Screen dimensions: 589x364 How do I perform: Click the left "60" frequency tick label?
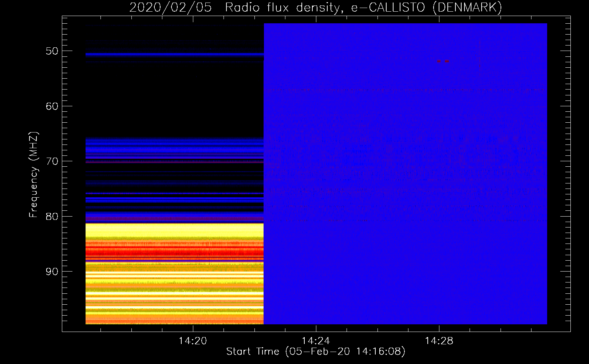point(52,106)
